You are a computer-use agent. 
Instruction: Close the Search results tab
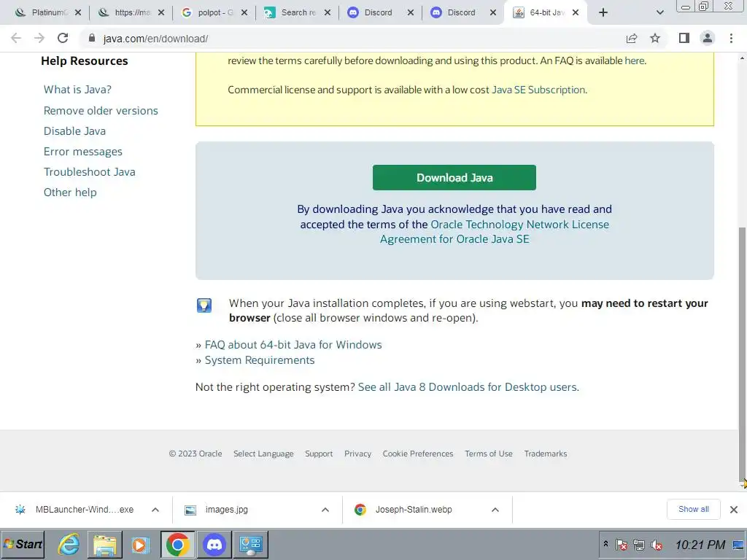328,12
